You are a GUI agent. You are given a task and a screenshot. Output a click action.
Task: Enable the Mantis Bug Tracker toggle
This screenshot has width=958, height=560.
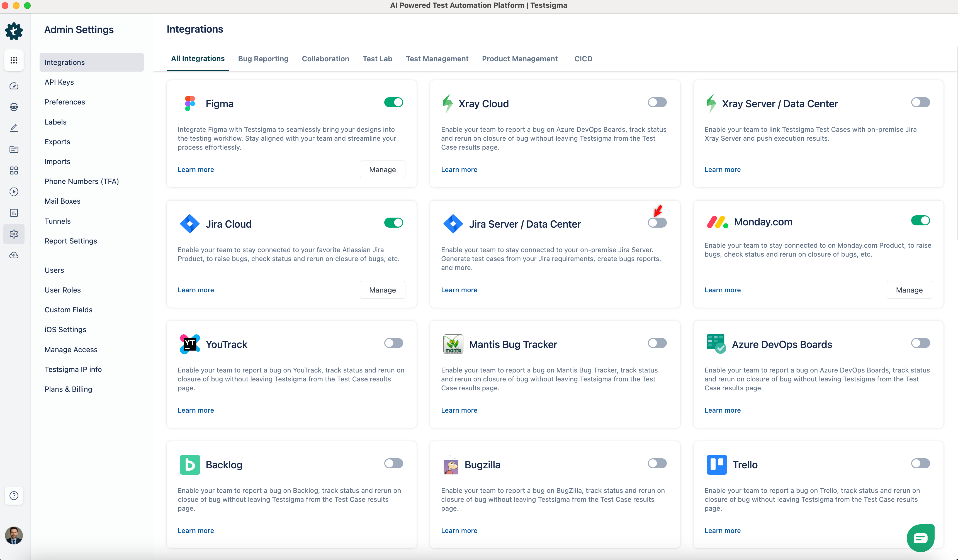(657, 343)
